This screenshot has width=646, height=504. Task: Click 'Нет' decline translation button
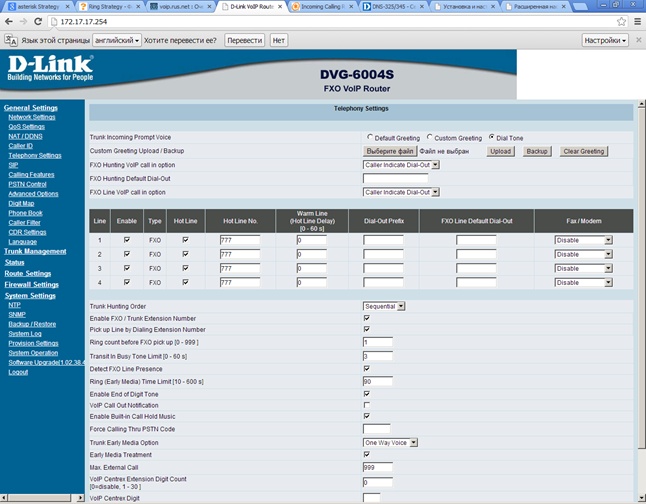click(279, 40)
